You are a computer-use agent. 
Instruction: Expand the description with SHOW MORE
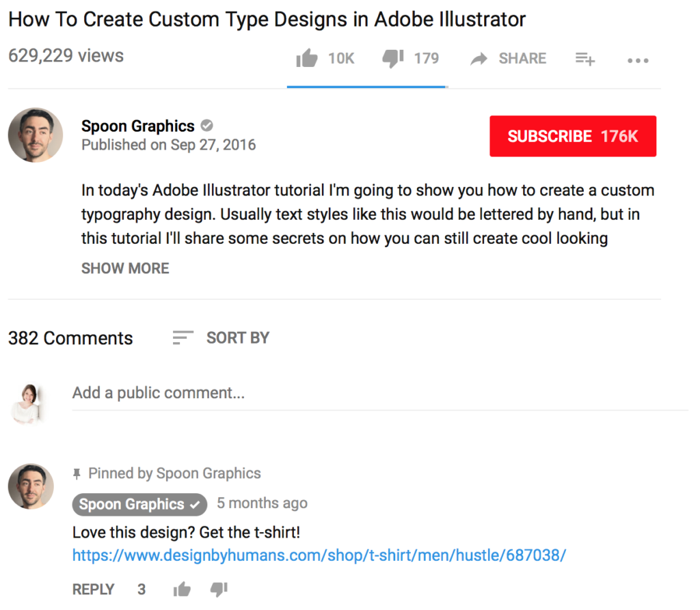coord(125,268)
